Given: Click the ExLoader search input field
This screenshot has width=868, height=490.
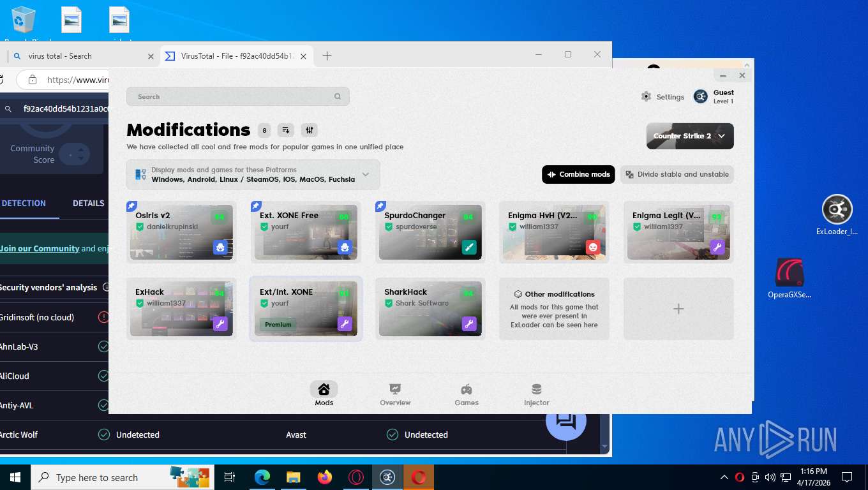Looking at the screenshot, I should (237, 96).
